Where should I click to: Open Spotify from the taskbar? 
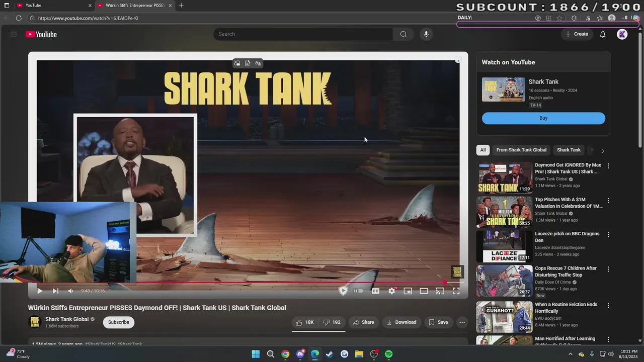(388, 354)
